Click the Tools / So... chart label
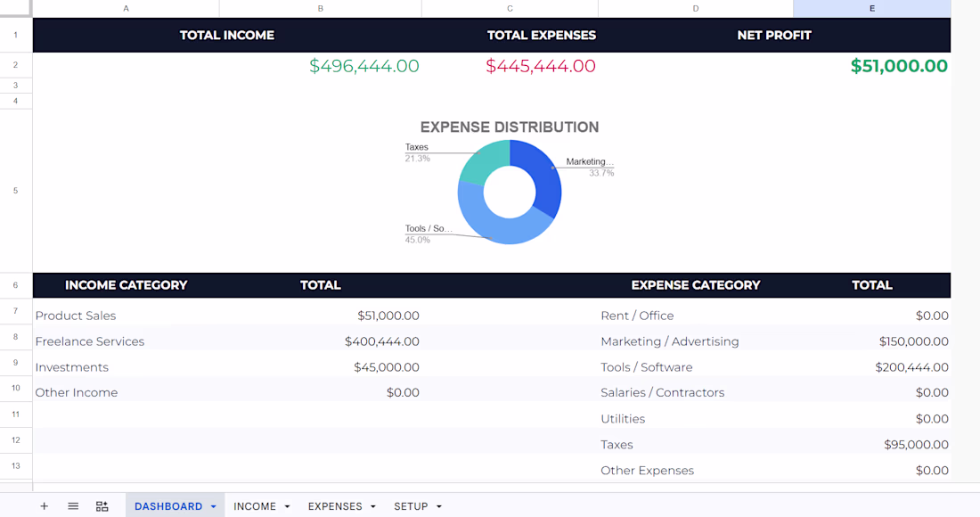Screen dimensions: 980x517 click(x=429, y=228)
